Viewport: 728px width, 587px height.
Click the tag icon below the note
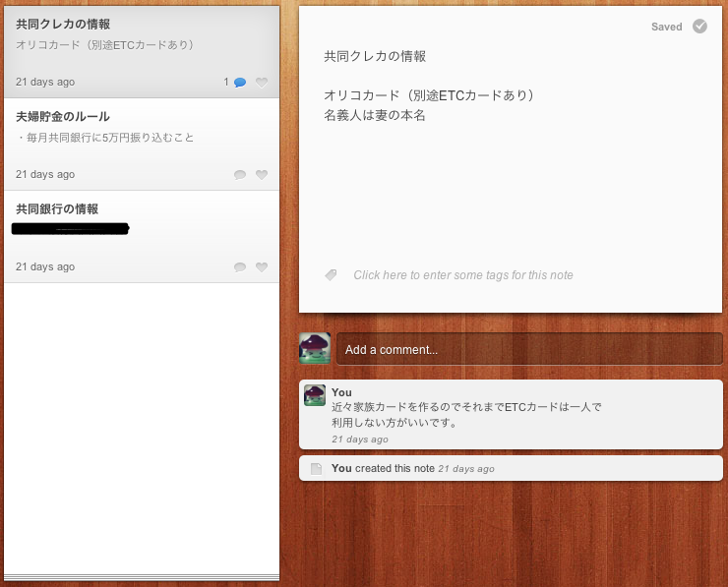[332, 275]
